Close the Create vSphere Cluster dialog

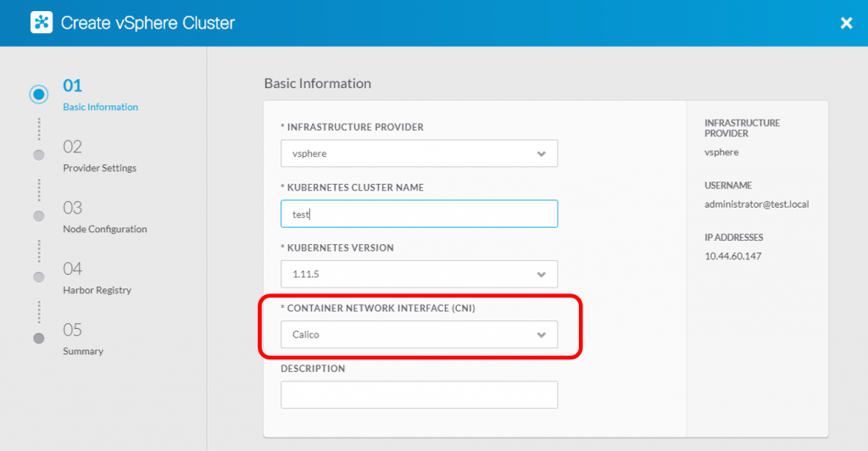(x=847, y=23)
